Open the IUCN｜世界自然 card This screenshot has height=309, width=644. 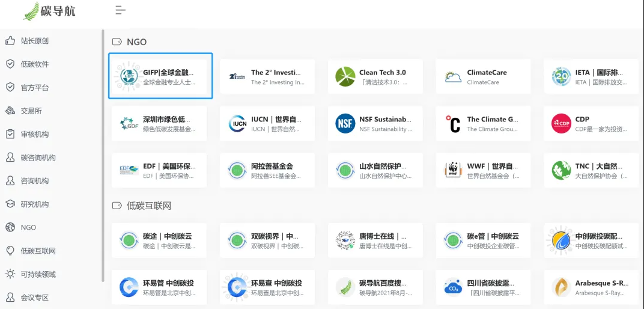tap(267, 123)
